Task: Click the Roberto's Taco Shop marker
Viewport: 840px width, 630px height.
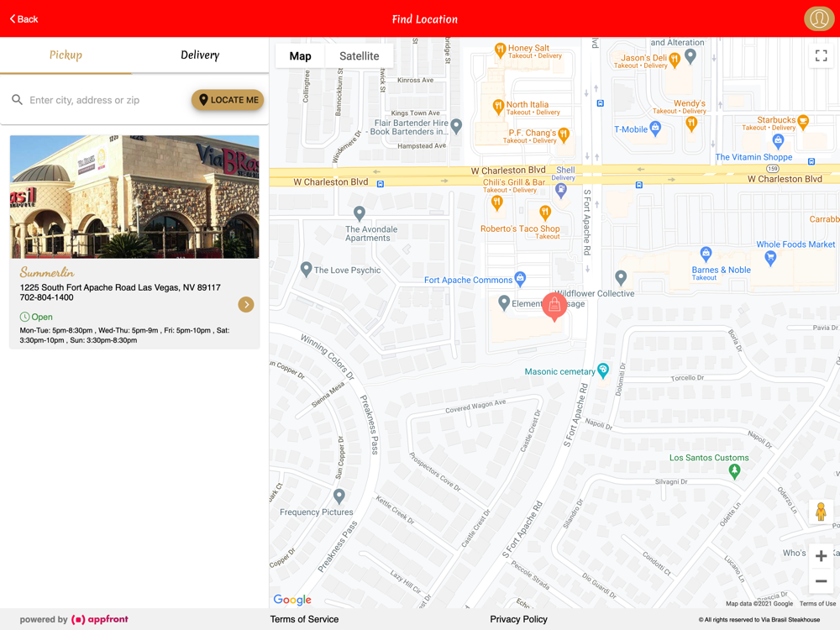Action: [545, 213]
